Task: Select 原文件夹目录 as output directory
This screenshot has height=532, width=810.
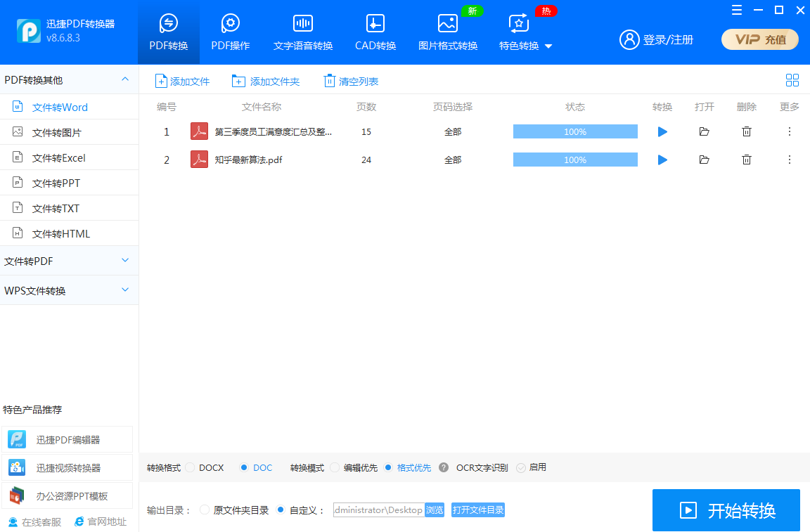Action: tap(205, 510)
